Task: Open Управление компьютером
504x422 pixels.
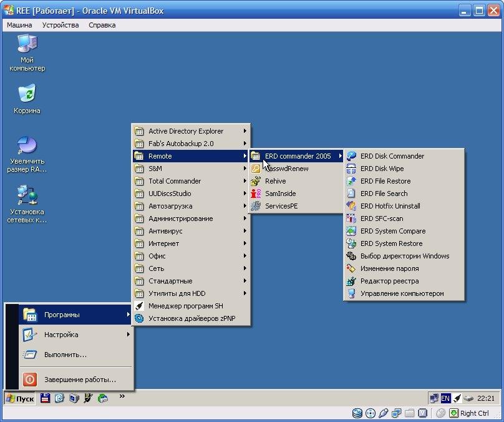Action: click(404, 293)
